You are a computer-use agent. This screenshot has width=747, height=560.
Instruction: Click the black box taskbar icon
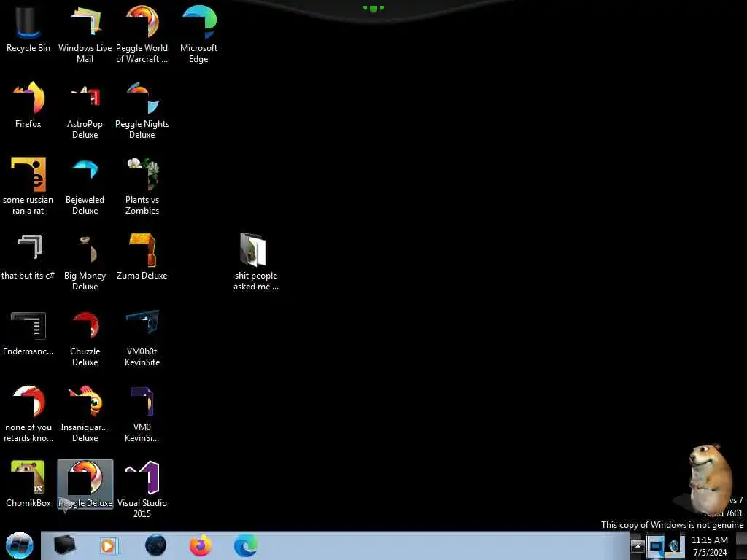click(64, 545)
